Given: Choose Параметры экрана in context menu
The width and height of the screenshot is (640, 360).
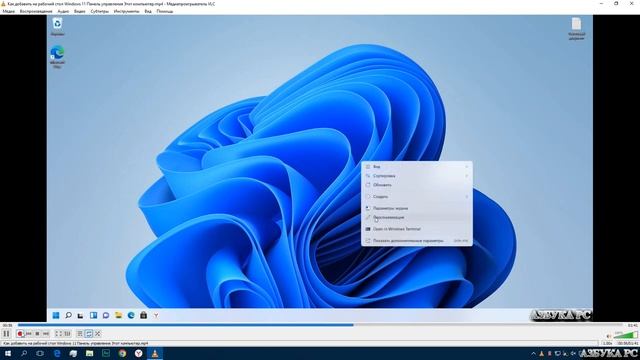Looking at the screenshot, I should coord(417,208).
